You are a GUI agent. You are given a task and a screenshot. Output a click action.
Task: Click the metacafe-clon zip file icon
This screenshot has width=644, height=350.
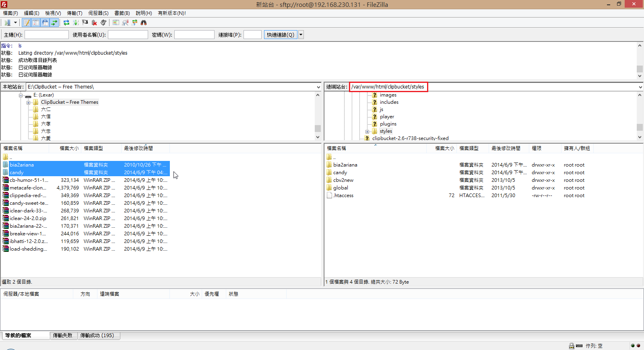click(6, 188)
